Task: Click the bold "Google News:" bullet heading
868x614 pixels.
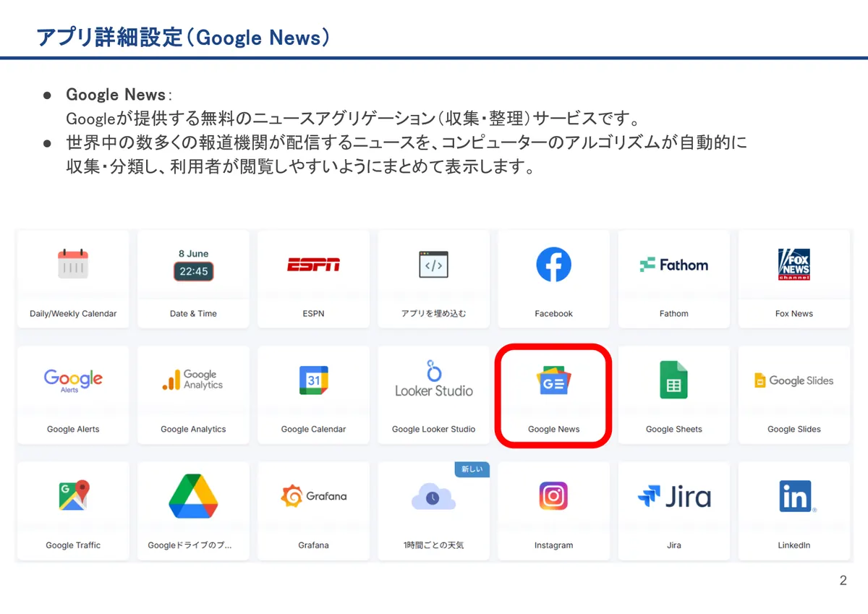Action: 119,95
